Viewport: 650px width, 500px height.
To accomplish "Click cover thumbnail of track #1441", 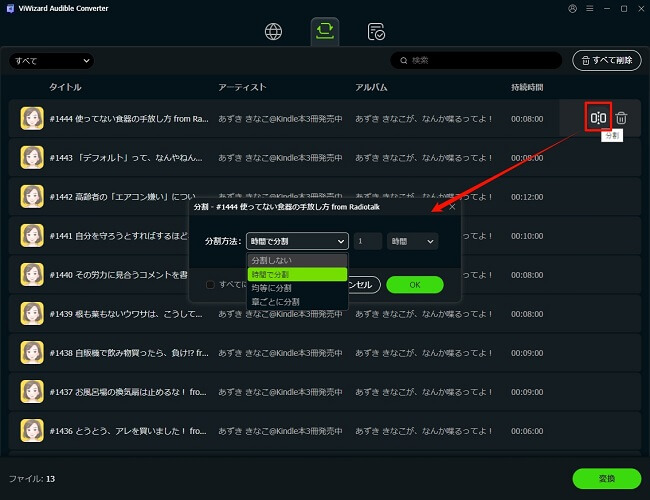I will (x=32, y=235).
